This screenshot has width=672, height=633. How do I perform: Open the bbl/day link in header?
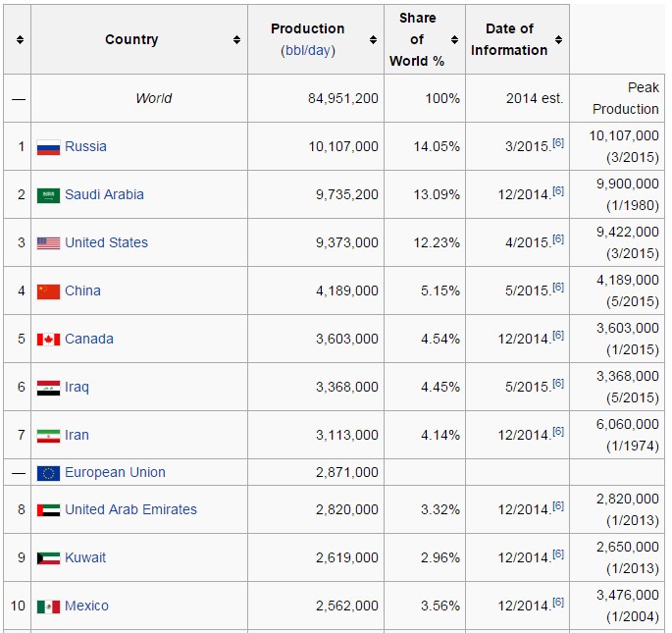308,50
